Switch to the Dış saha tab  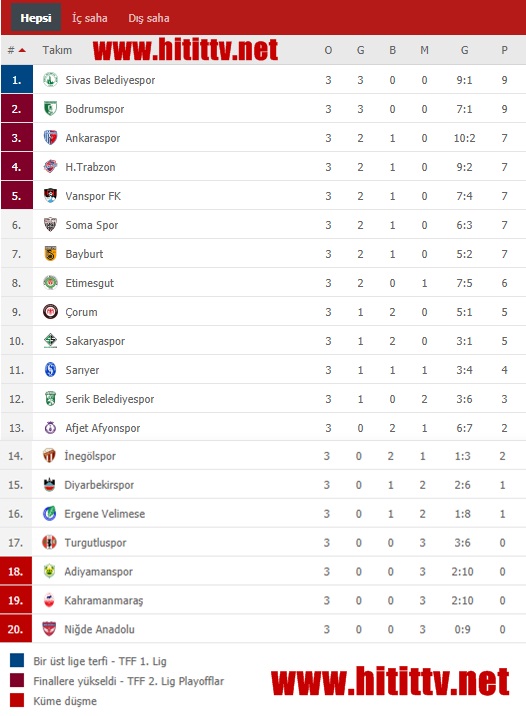pyautogui.click(x=149, y=18)
